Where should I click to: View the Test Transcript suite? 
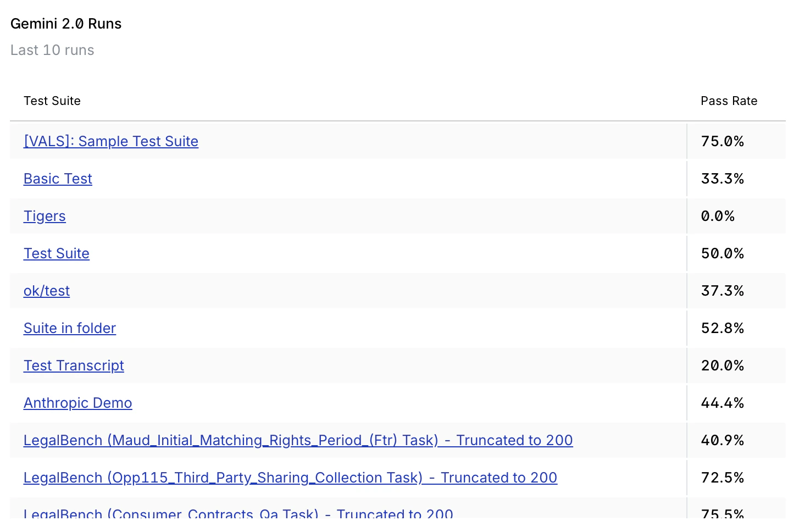coord(74,365)
